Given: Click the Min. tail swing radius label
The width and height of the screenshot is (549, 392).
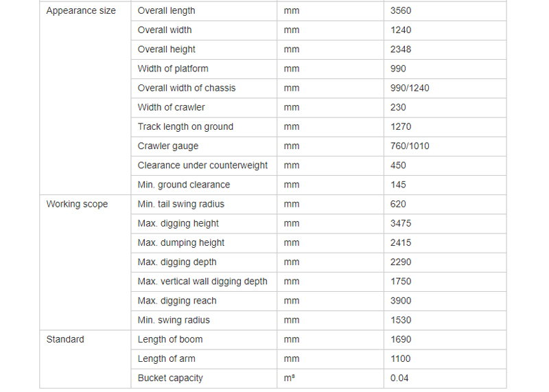Looking at the screenshot, I should pyautogui.click(x=181, y=204).
